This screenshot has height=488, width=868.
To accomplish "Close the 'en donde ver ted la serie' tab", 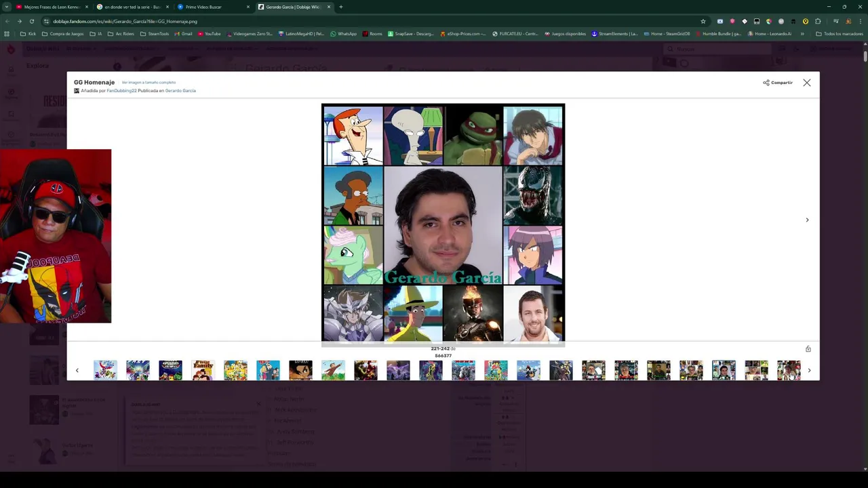I will coord(167,7).
